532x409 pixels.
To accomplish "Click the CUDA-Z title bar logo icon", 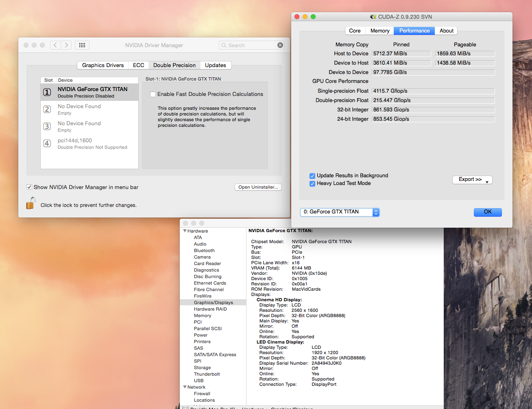I will point(373,17).
